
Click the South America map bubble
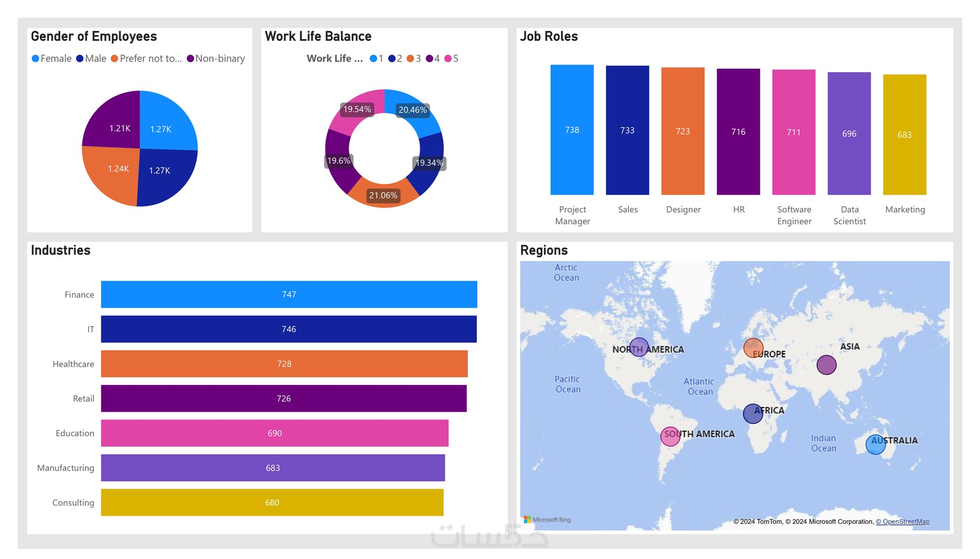[x=670, y=437]
